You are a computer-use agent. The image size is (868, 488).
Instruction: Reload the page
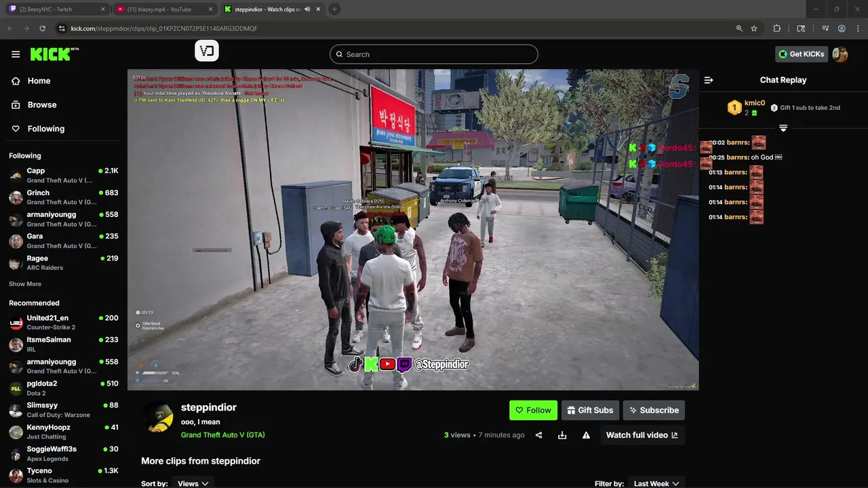pos(42,28)
